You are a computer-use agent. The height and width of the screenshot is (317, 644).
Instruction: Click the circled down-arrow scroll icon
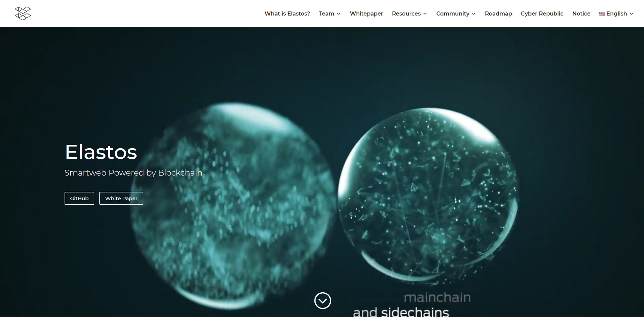pyautogui.click(x=323, y=300)
